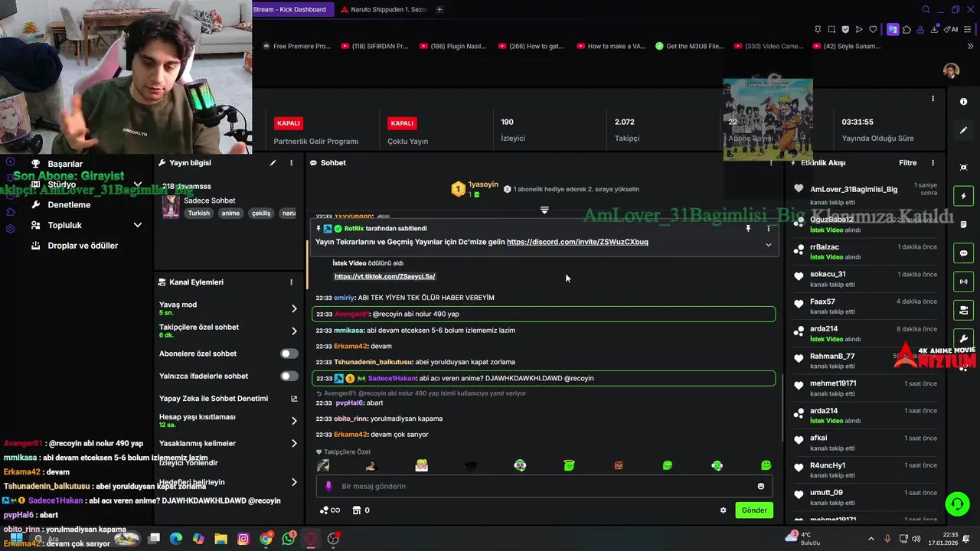Open Başarılar in the sidebar
The width and height of the screenshot is (980, 551).
pyautogui.click(x=65, y=164)
